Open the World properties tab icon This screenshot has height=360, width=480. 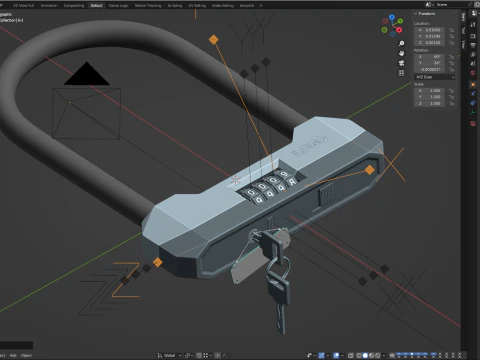point(473,73)
